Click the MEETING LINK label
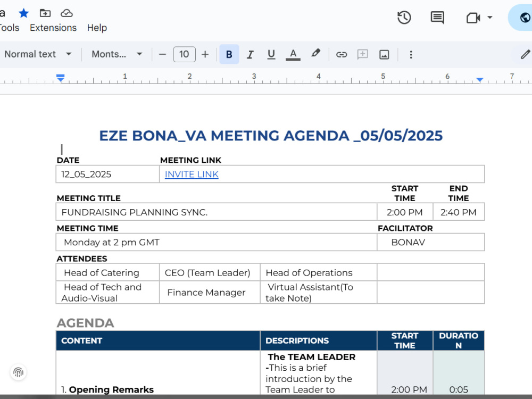 coord(190,160)
